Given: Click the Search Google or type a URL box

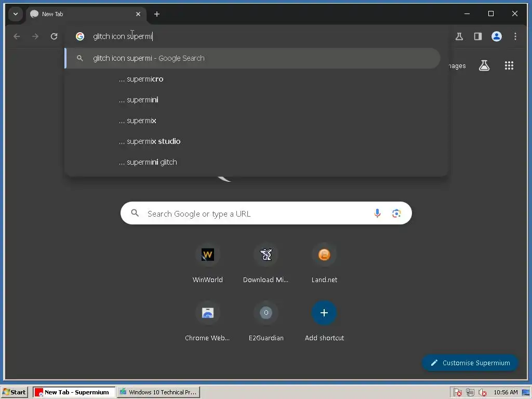Looking at the screenshot, I should pyautogui.click(x=266, y=214).
